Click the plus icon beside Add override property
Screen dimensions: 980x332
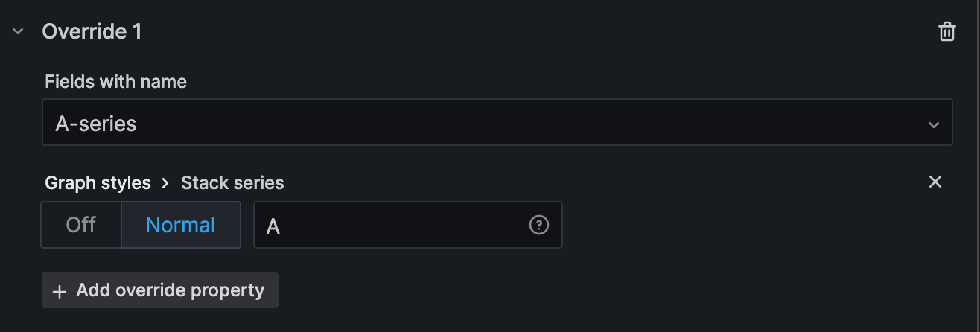60,291
